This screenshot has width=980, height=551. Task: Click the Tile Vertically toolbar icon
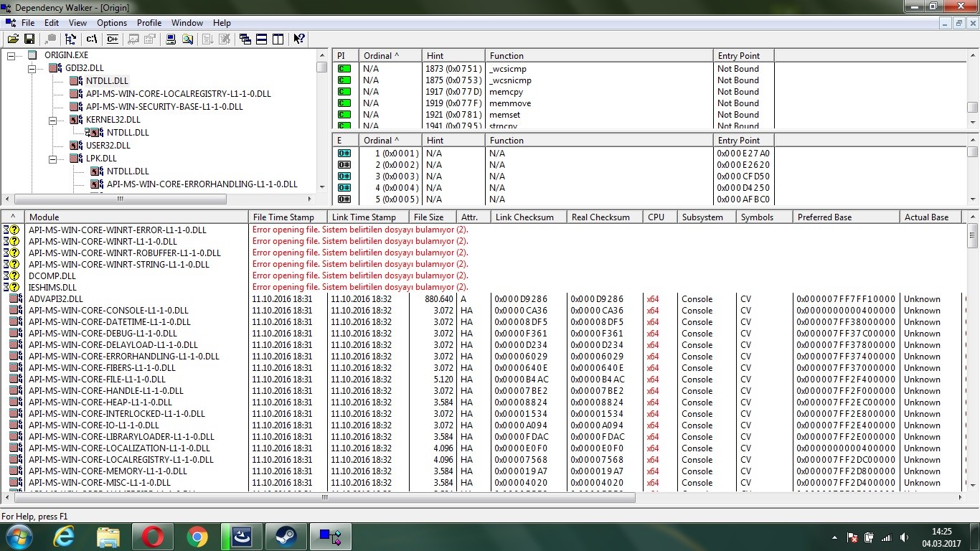click(278, 39)
